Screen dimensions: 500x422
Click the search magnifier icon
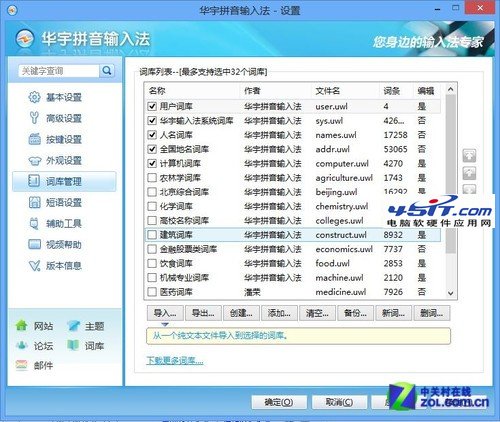(x=107, y=71)
